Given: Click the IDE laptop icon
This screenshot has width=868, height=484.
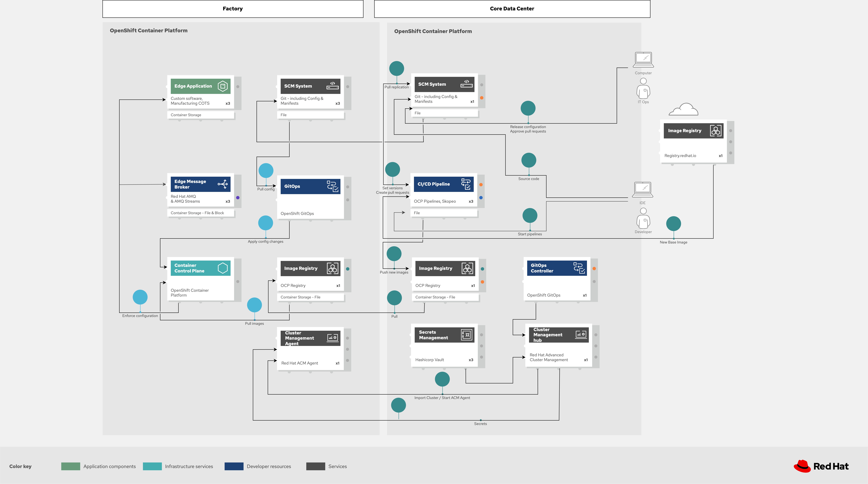Looking at the screenshot, I should [643, 190].
